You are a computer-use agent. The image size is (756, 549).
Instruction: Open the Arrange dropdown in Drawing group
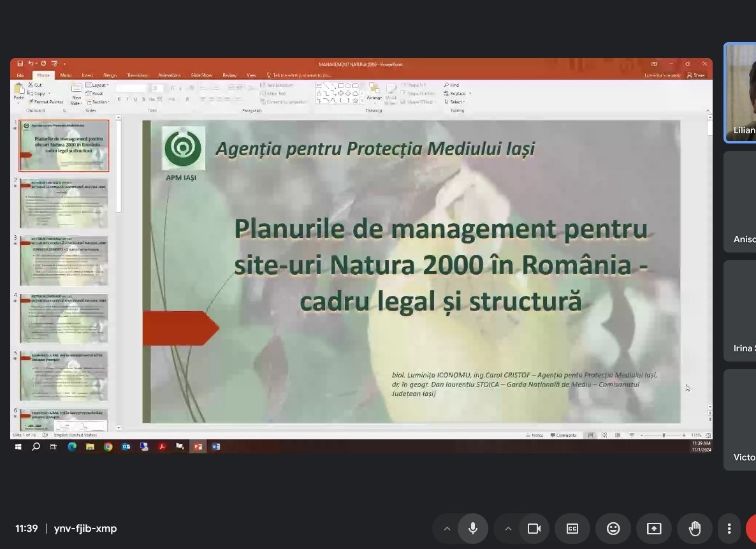[x=374, y=93]
